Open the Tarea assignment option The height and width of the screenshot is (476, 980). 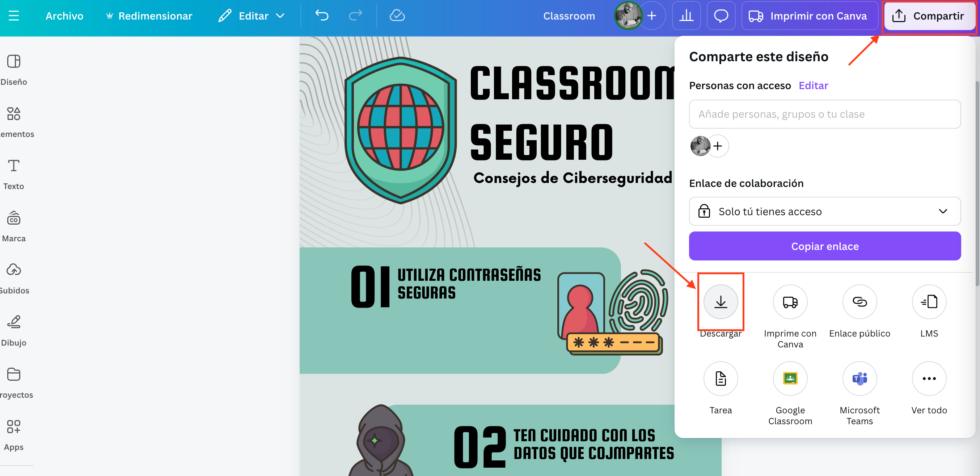coord(720,379)
